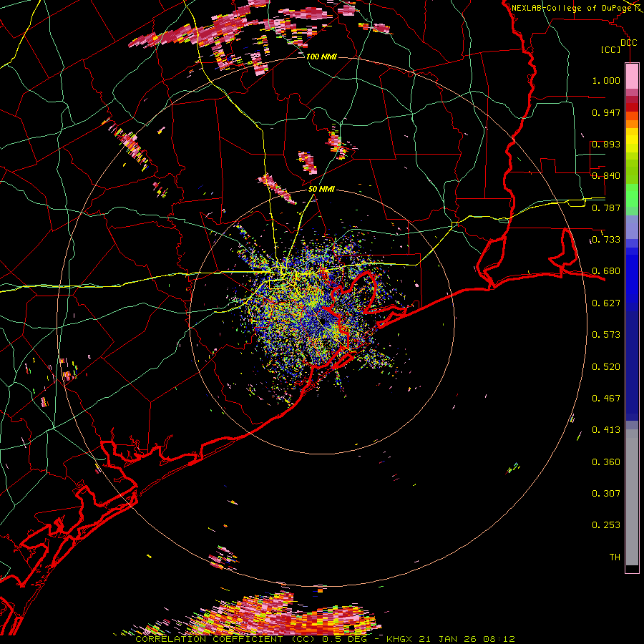The width and height of the screenshot is (644, 644).
Task: Click the 0.893 scale value
Action: (x=606, y=144)
